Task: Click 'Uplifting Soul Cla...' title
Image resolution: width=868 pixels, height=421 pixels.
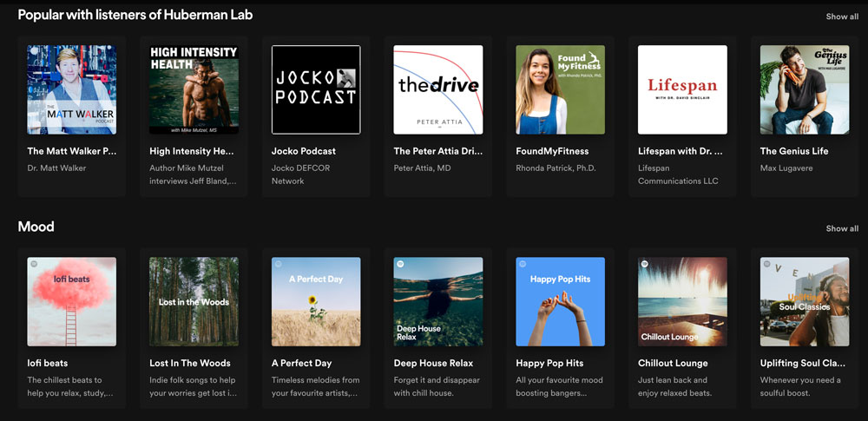Action: coord(803,364)
